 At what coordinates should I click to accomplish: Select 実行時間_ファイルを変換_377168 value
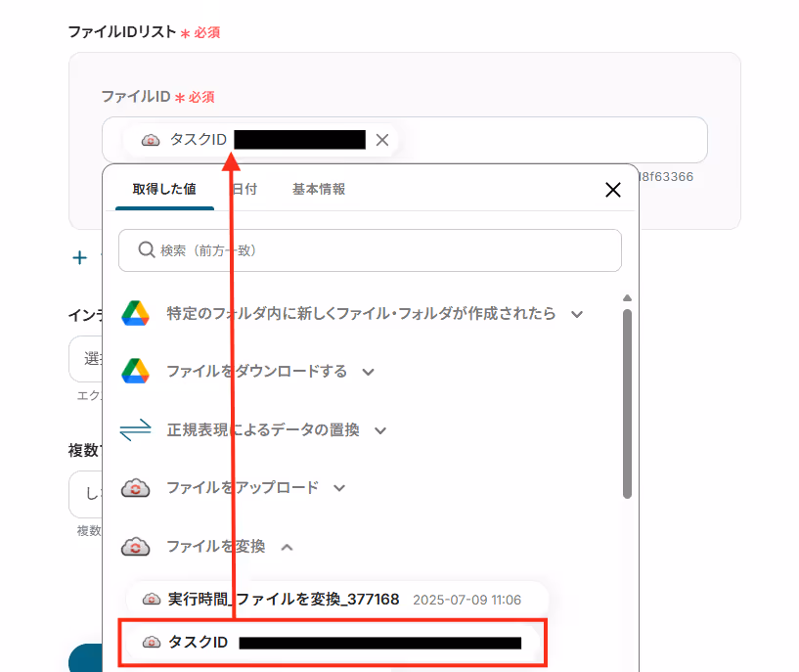337,600
